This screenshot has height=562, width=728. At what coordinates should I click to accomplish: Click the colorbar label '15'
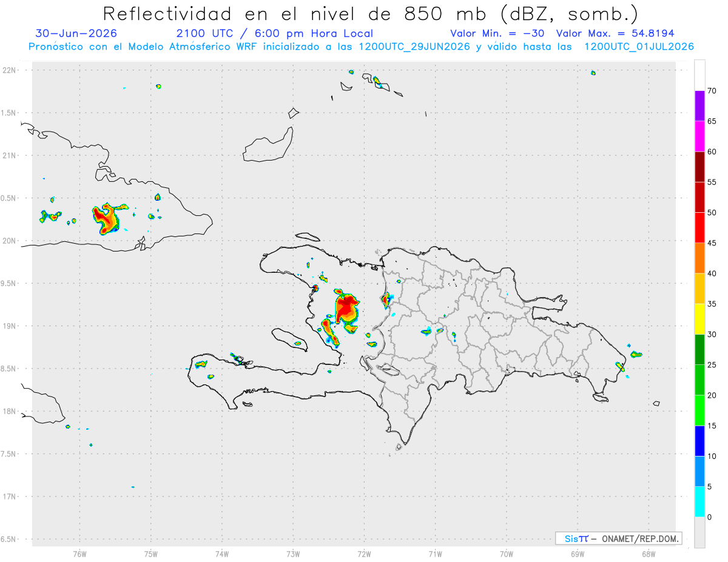[712, 426]
